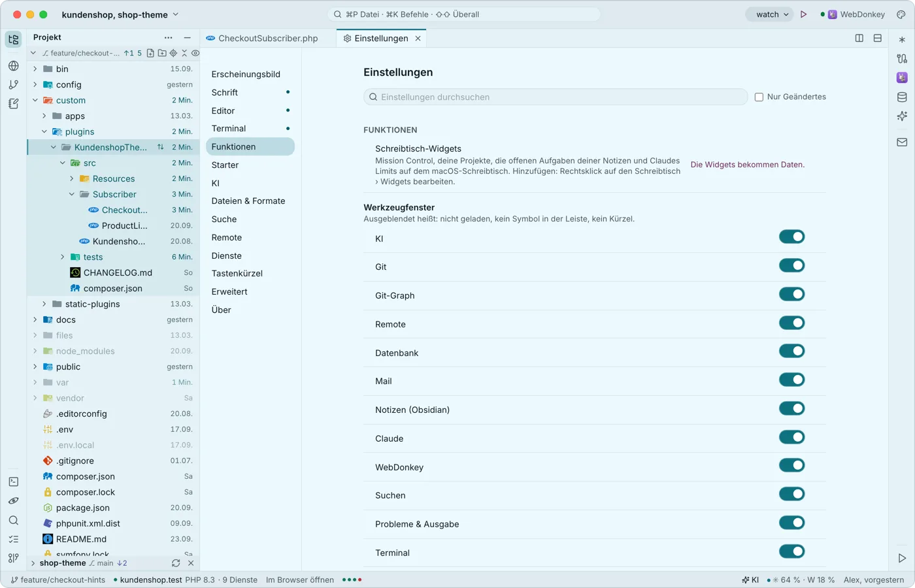Switch off the Claude tool window
The width and height of the screenshot is (915, 588).
tap(791, 437)
